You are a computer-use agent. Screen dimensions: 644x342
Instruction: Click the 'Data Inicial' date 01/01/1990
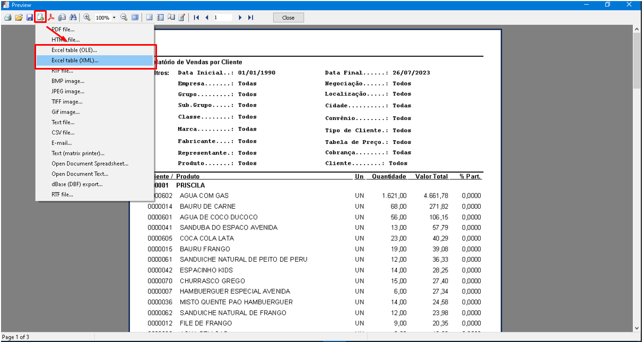[x=257, y=73]
